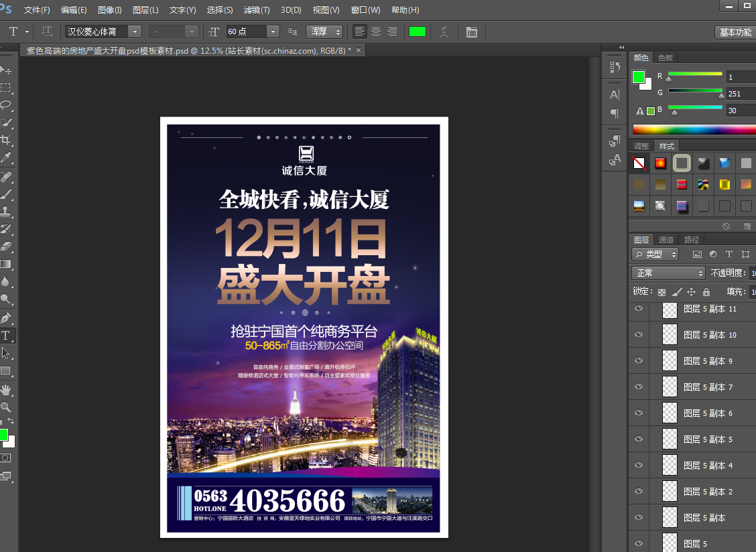Click the center text alignment icon
Viewport: 756px width, 552px height.
tap(376, 31)
